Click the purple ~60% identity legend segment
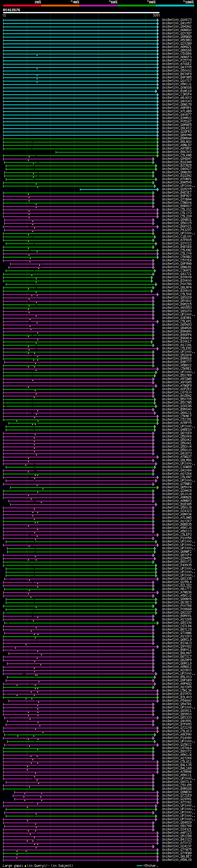Image resolution: width=197 pixels, height=868 pixels. [x=99, y=6]
